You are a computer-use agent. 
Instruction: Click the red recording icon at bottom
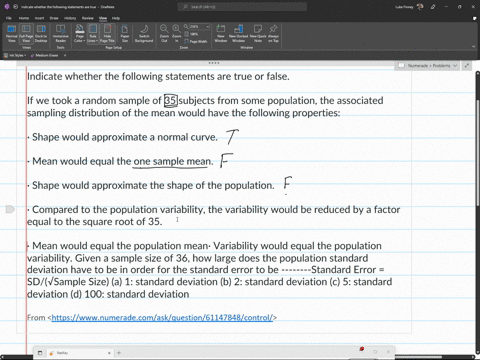pyautogui.click(x=362, y=349)
